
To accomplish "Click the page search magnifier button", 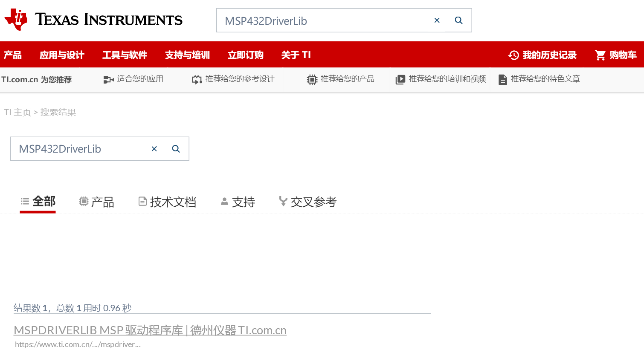I will (x=176, y=149).
